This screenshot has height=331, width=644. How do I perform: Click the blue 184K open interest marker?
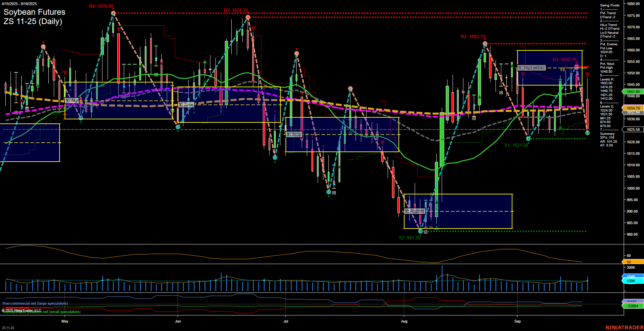click(x=631, y=276)
